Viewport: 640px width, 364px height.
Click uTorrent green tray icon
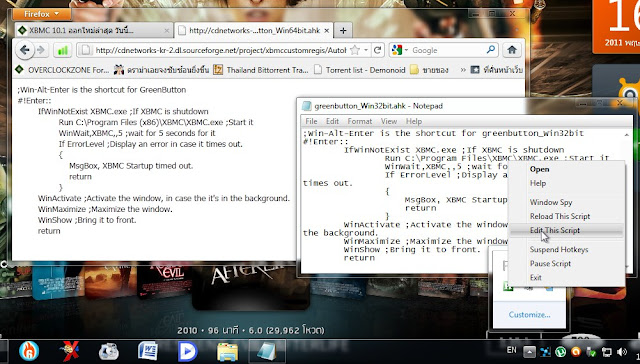pos(560,352)
